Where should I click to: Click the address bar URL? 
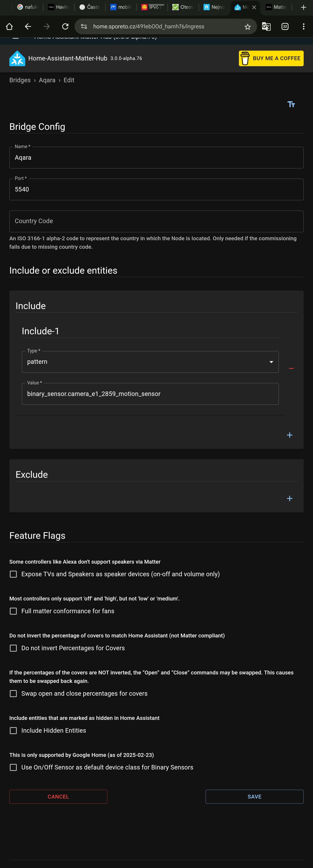tap(149, 26)
